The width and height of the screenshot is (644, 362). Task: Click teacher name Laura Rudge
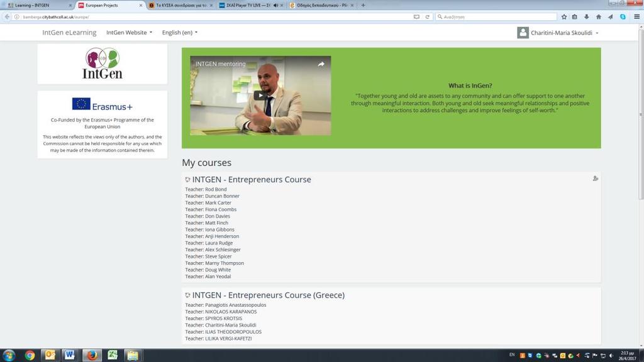pyautogui.click(x=219, y=243)
